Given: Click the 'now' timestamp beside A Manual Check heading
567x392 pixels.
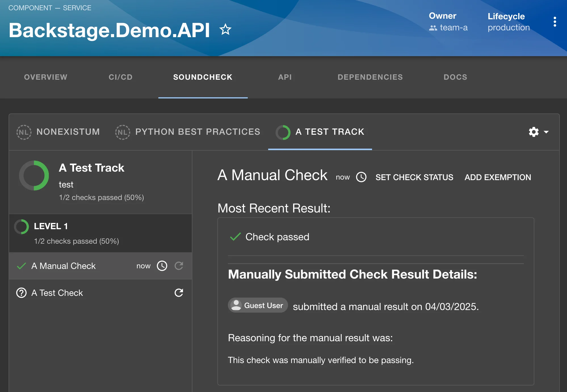Looking at the screenshot, I should [x=343, y=177].
